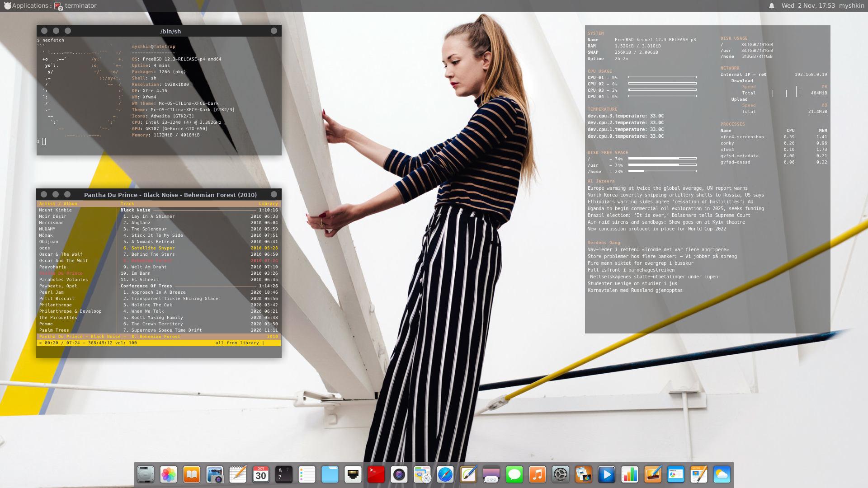
Task: Select artist Noir Désir in the list
Action: 52,216
